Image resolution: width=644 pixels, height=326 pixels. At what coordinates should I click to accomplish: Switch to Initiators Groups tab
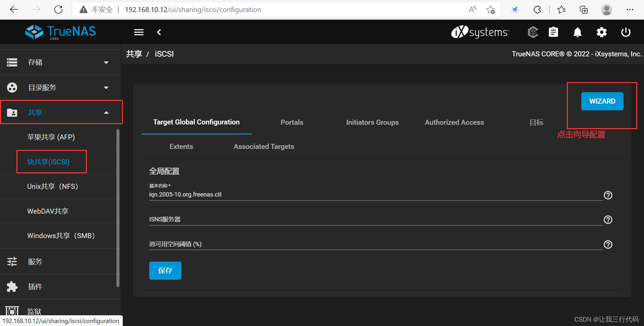372,122
